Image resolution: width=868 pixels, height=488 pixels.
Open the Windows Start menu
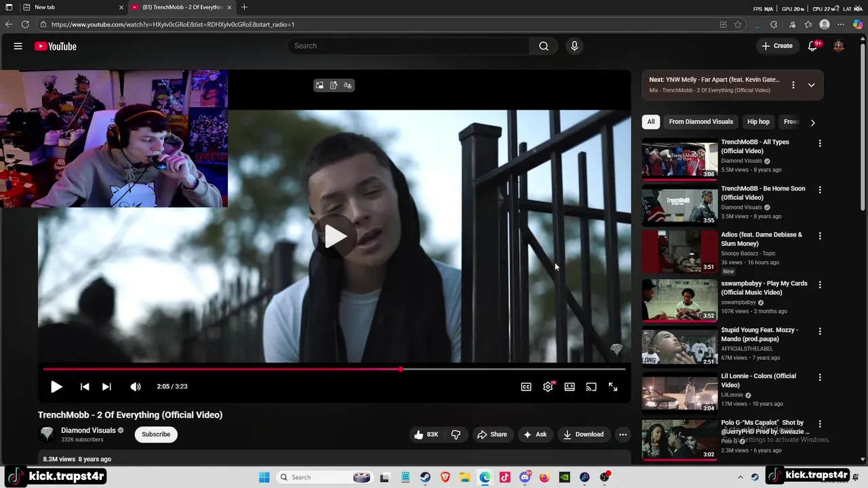click(x=264, y=477)
